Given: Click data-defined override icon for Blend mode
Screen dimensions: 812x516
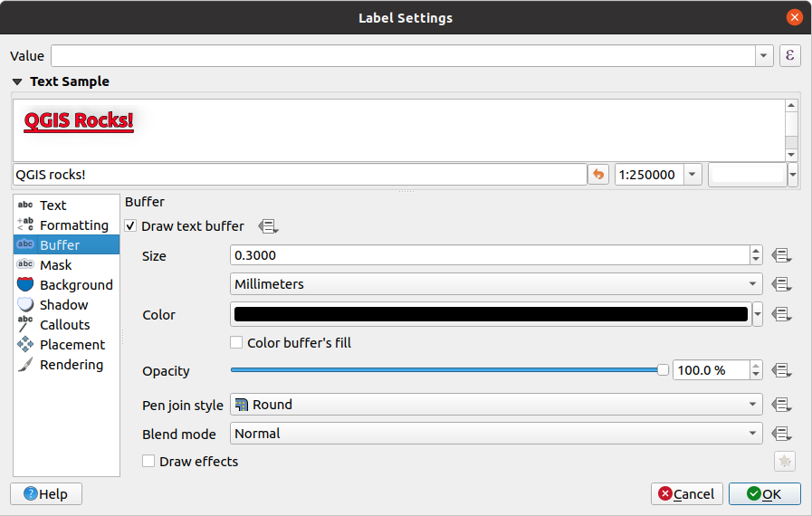Looking at the screenshot, I should click(782, 434).
